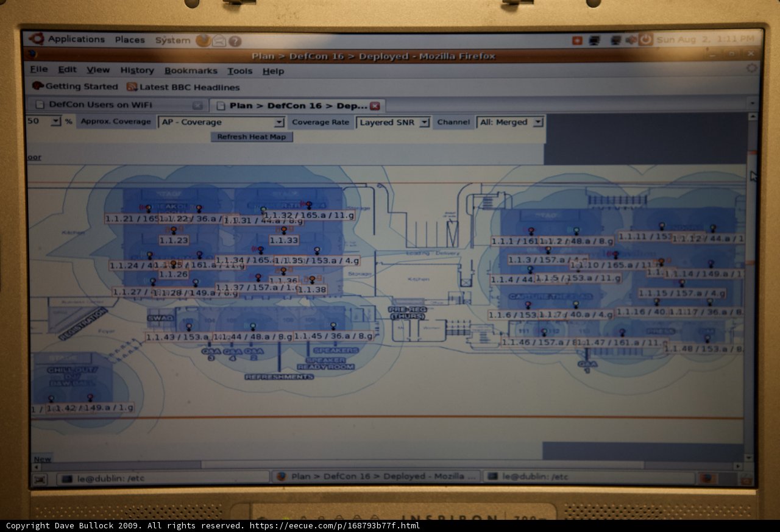780x532 pixels.
Task: Open the Bookmarks menu
Action: pos(191,71)
